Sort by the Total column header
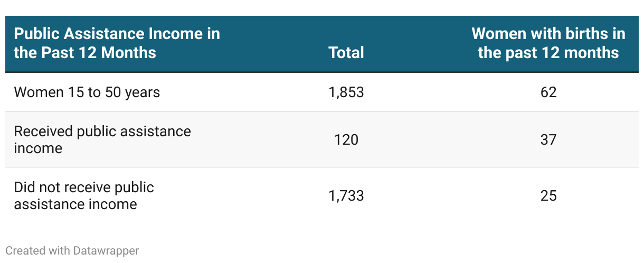This screenshot has height=263, width=644. (x=346, y=52)
